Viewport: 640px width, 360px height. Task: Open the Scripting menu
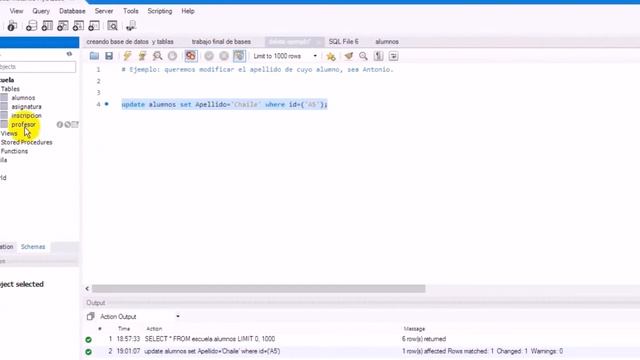click(x=160, y=11)
